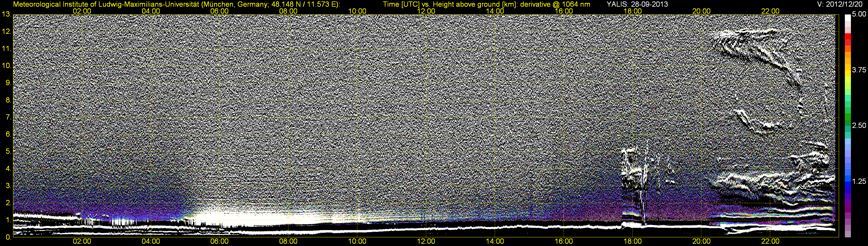The height and width of the screenshot is (246, 868).
Task: Click the 08:00 label on top time axis
Action: 288,11
